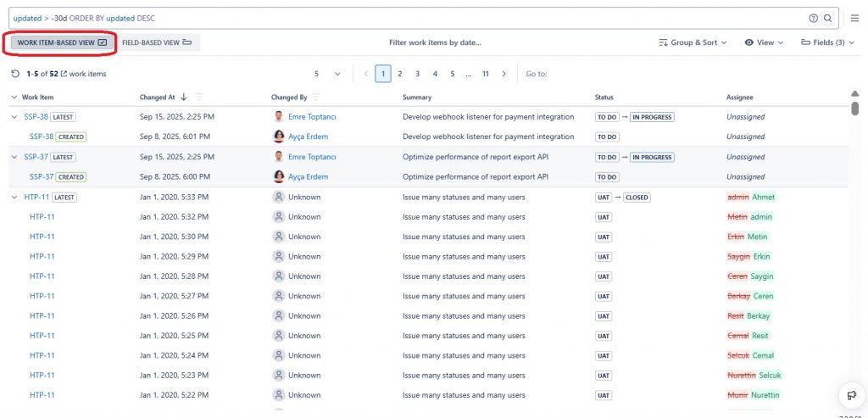Screen dimensions: 868x418
Task: Open the Group & Sort dropdown
Action: pos(693,42)
